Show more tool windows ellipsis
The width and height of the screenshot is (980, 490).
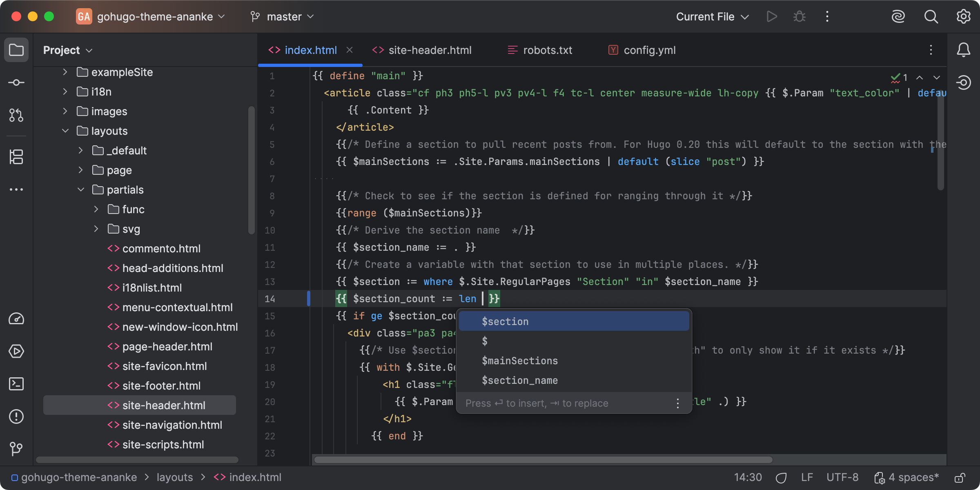point(16,189)
